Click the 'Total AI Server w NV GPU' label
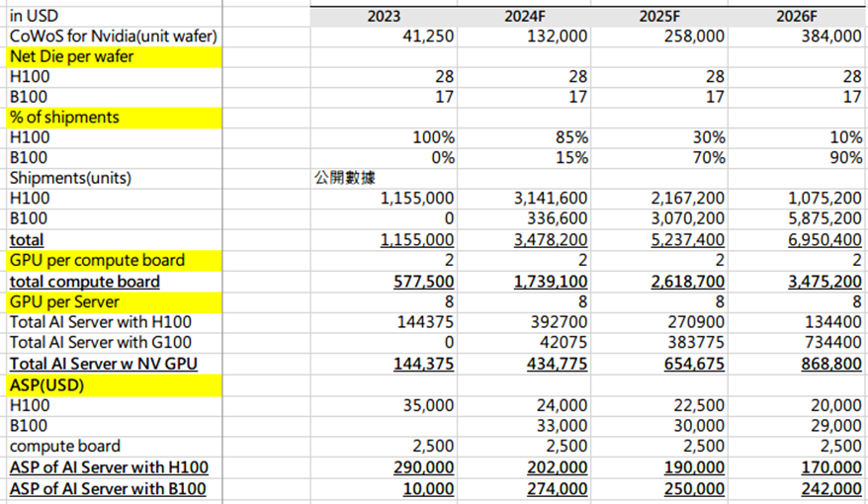 point(103,364)
